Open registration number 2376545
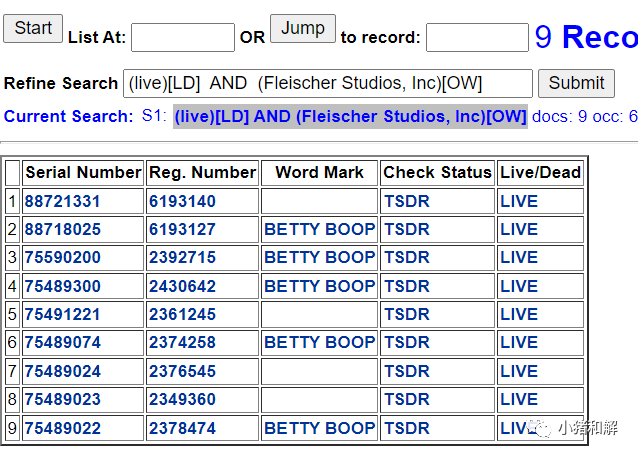The image size is (638, 456). pyautogui.click(x=182, y=371)
